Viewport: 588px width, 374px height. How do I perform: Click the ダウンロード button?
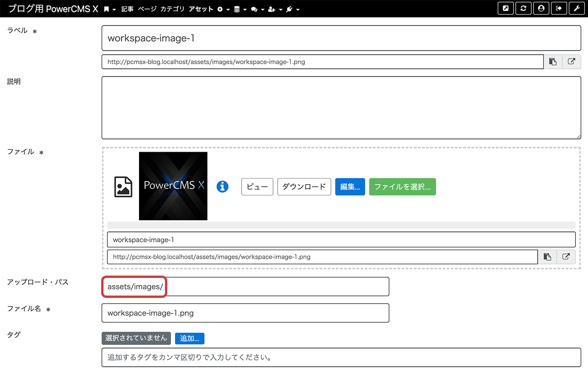304,187
